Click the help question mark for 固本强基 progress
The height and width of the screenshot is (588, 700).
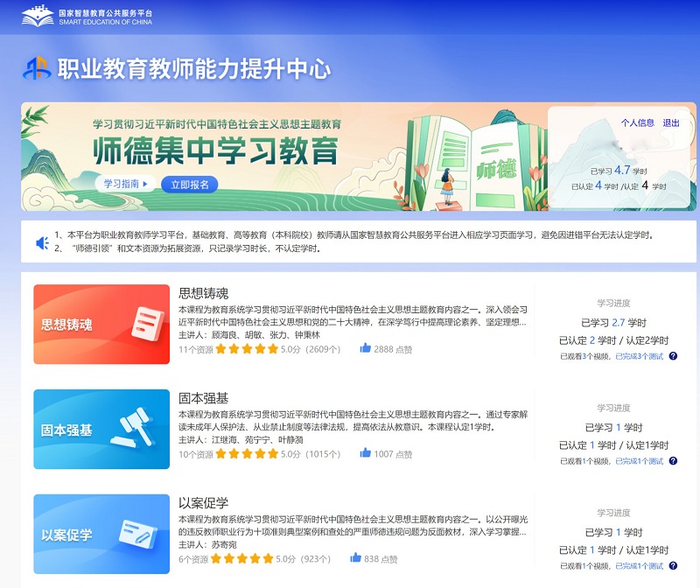(673, 460)
